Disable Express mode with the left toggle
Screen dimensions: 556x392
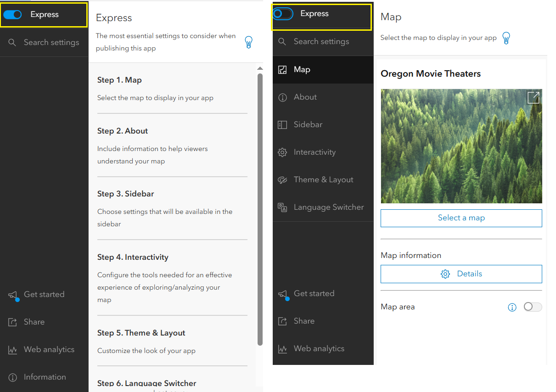tap(12, 14)
